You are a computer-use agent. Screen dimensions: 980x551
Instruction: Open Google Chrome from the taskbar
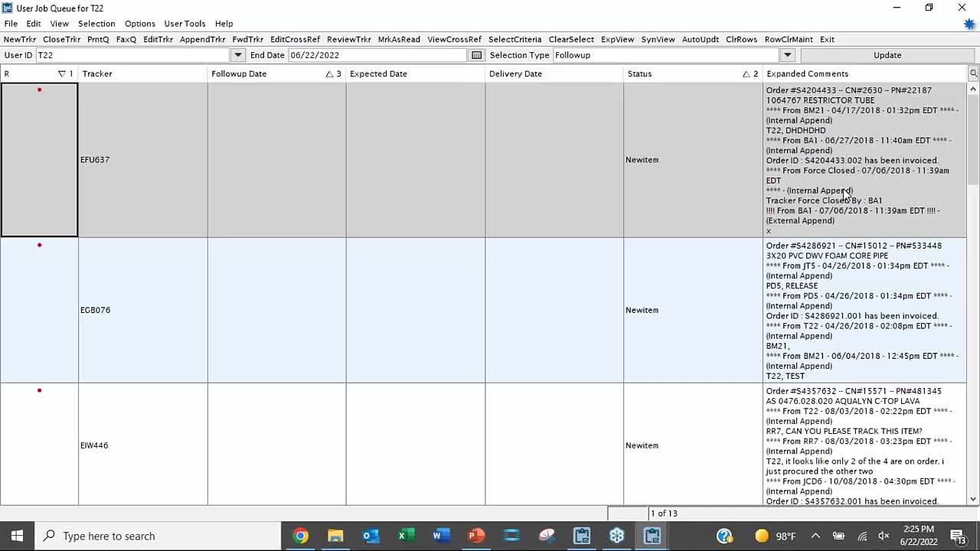(x=300, y=536)
